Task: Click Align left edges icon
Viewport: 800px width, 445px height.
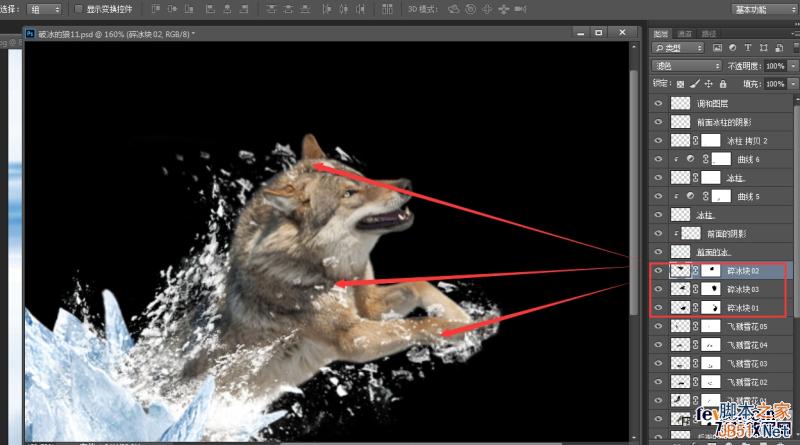Action: pyautogui.click(x=210, y=9)
